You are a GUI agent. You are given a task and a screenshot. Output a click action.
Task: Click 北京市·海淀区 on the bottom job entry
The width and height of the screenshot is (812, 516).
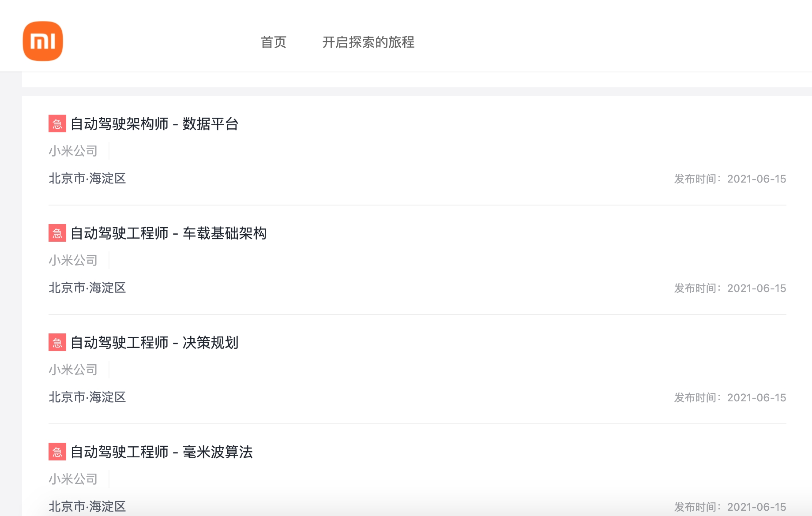click(87, 506)
